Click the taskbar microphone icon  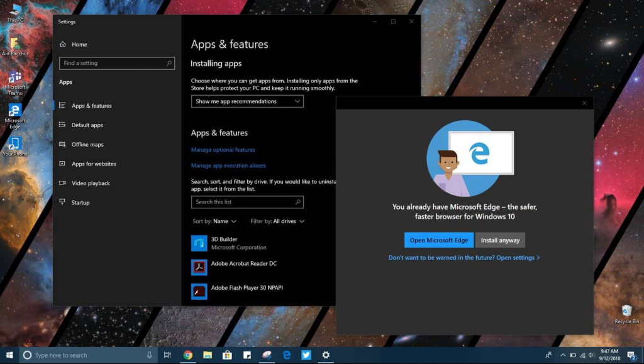150,355
